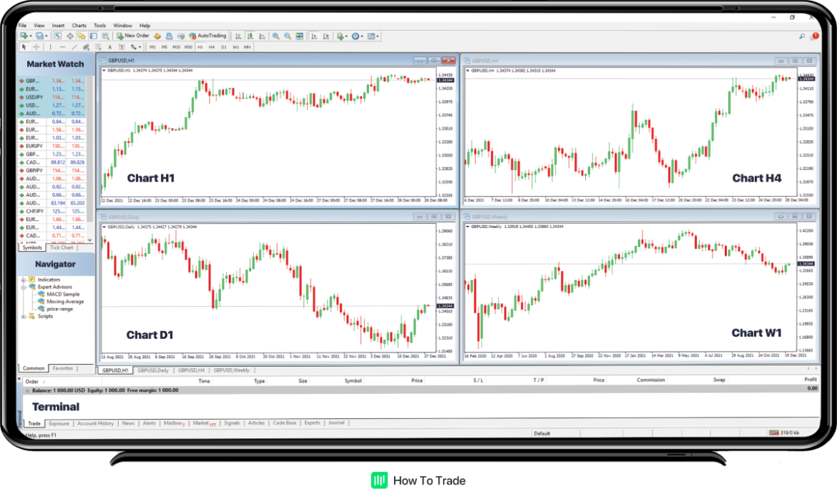
Task: Expand the Scripts node in Navigator
Action: coord(23,317)
